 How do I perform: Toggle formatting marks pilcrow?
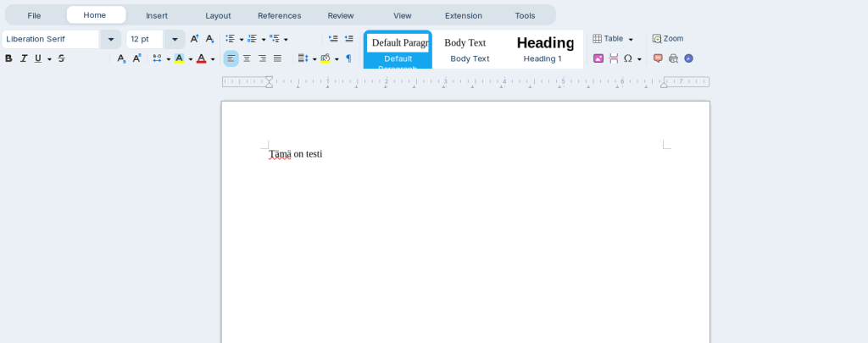pos(348,58)
